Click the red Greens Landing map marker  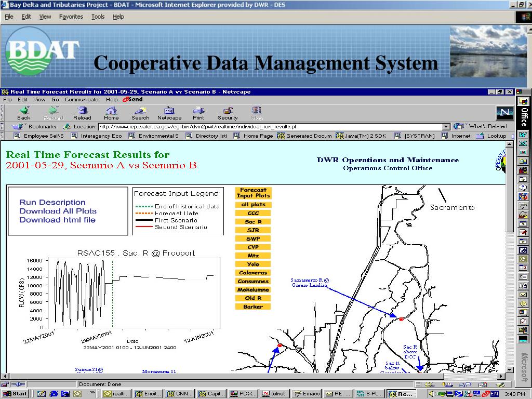pyautogui.click(x=401, y=320)
